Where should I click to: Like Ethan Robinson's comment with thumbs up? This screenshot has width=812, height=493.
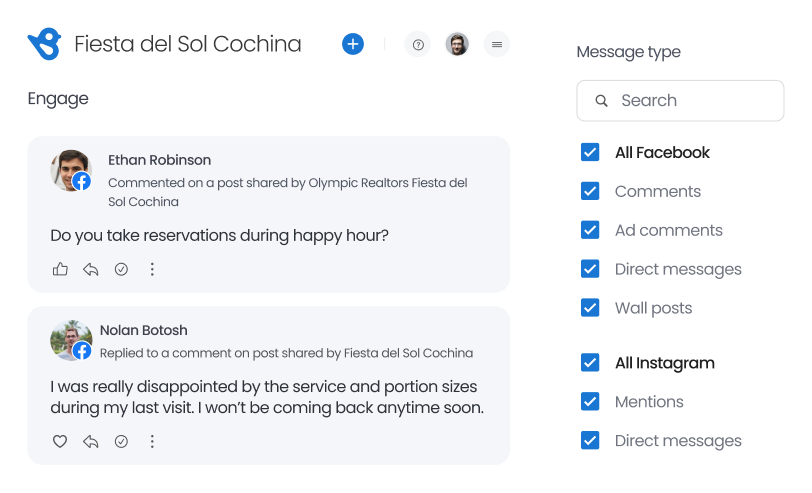pyautogui.click(x=60, y=269)
